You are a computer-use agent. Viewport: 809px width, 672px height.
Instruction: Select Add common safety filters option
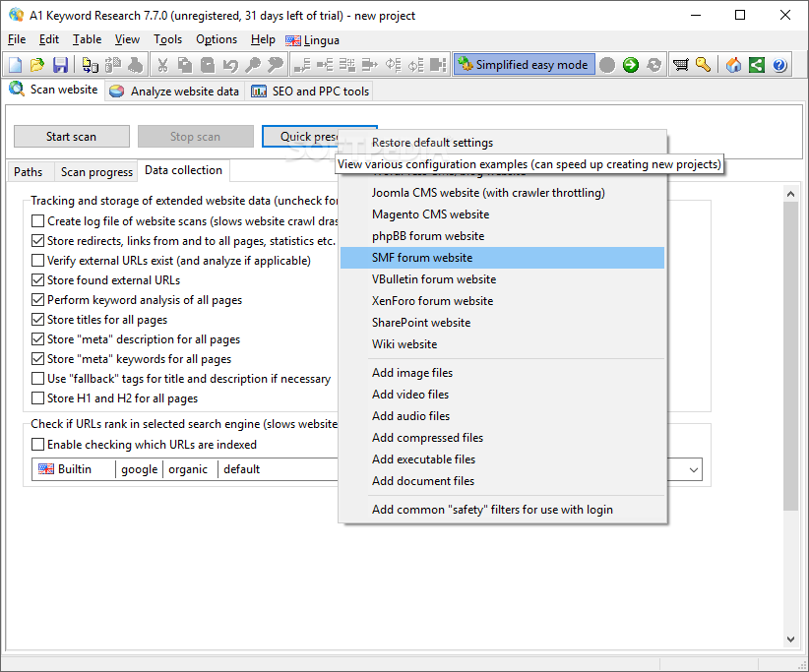coord(502,509)
